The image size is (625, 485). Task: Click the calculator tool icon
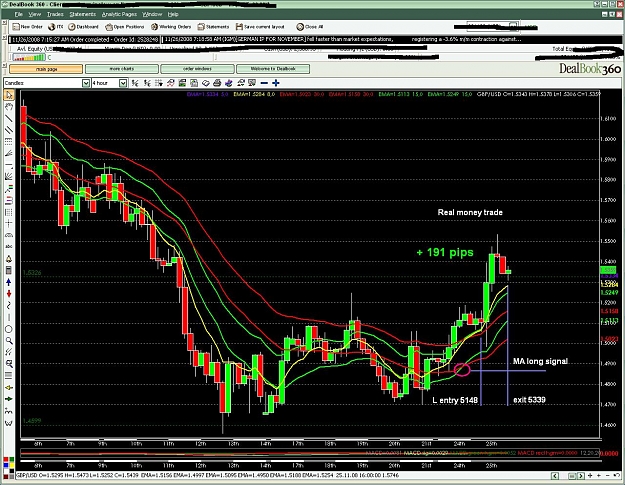9,270
